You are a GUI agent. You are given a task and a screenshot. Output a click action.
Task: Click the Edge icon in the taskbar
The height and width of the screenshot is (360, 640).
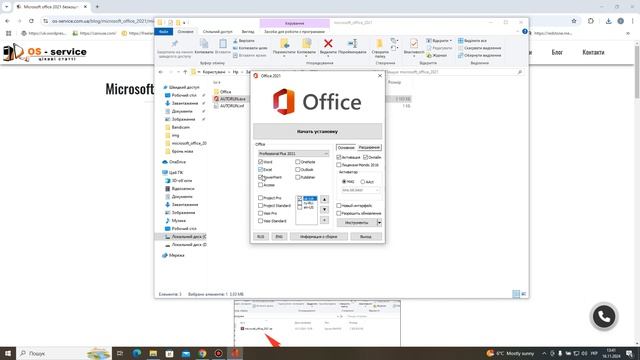[137, 353]
